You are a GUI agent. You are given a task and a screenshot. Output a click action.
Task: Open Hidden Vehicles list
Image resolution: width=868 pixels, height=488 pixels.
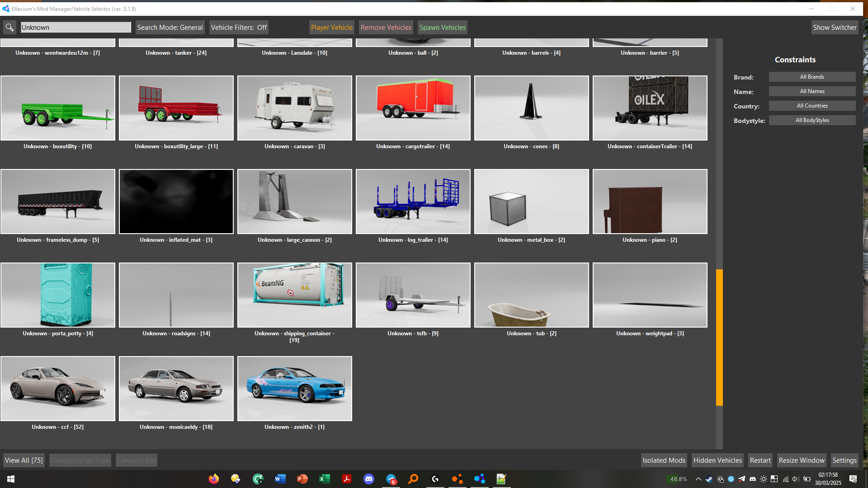[717, 460]
